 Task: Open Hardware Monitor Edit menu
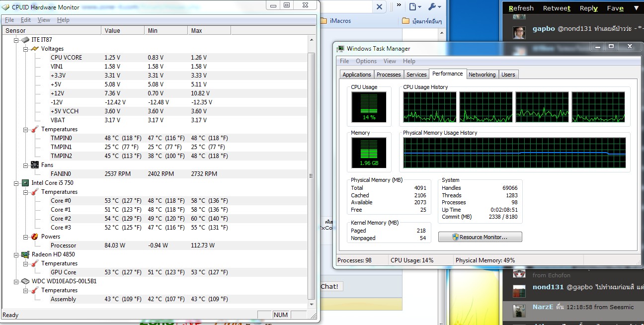pos(26,20)
